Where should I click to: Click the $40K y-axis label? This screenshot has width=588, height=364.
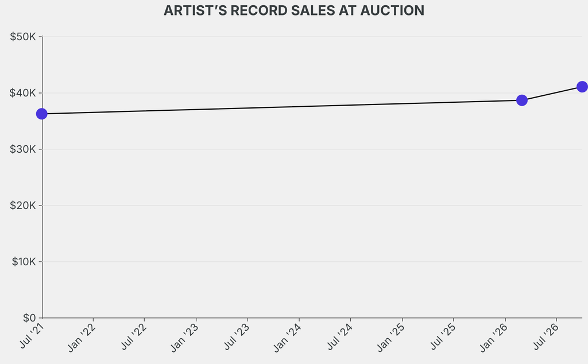tap(23, 93)
